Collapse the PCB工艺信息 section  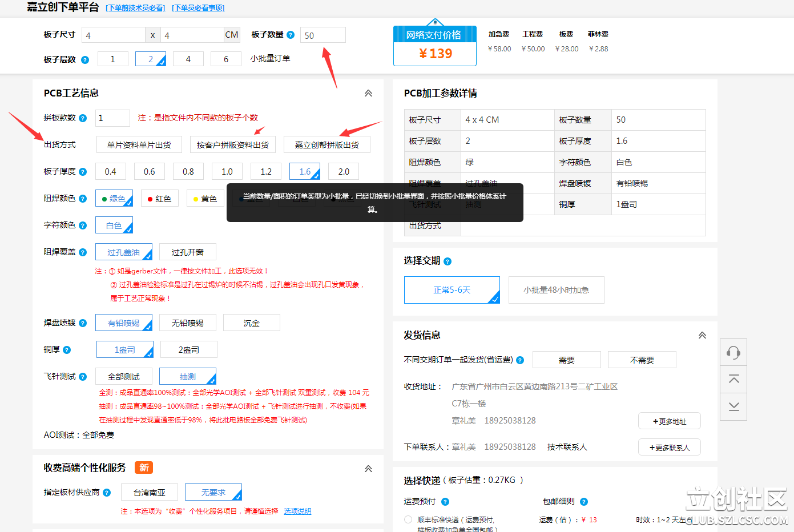pyautogui.click(x=368, y=93)
